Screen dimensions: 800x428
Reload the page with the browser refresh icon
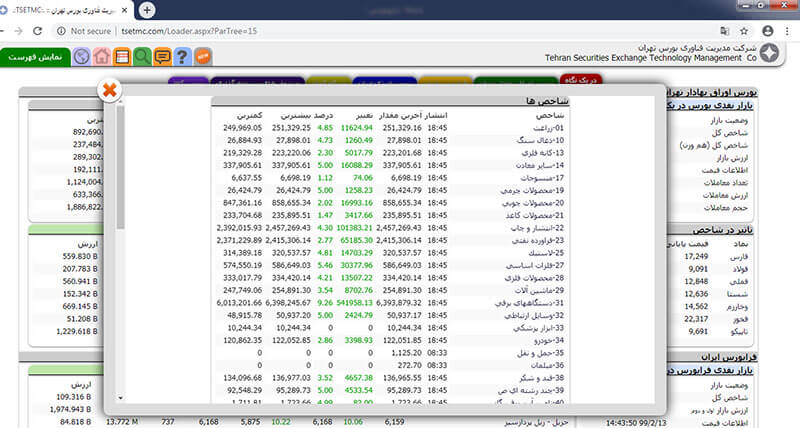[37, 31]
